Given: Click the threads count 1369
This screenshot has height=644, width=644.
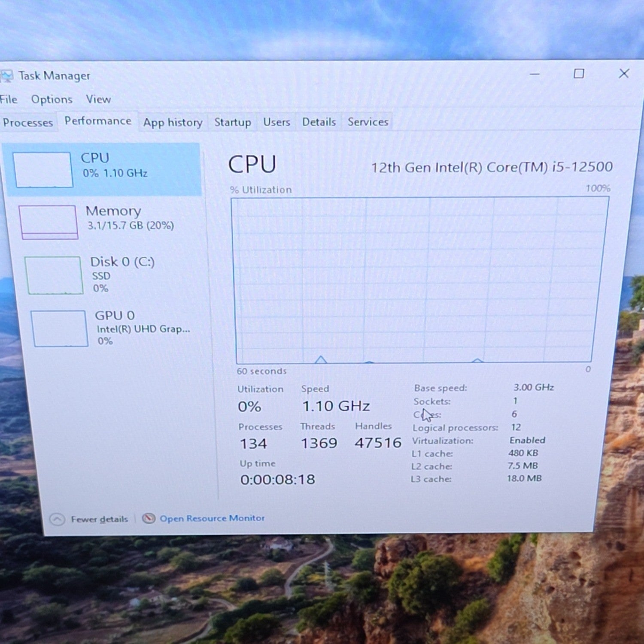Looking at the screenshot, I should click(x=319, y=443).
